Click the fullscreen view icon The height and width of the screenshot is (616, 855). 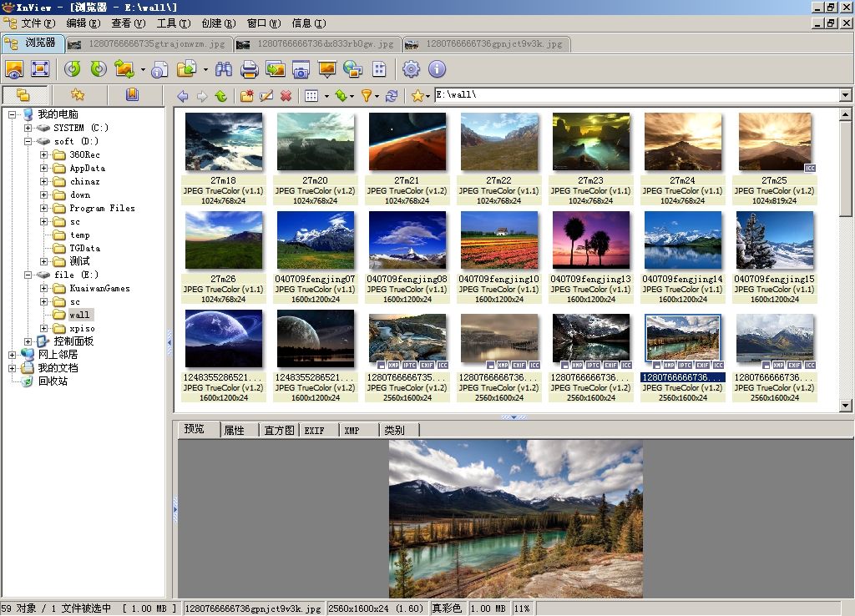[40, 69]
